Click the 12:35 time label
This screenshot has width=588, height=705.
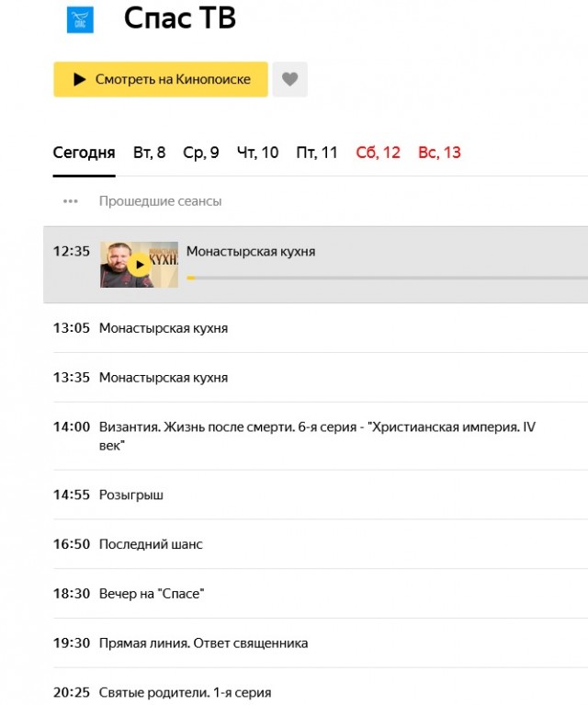coord(72,251)
